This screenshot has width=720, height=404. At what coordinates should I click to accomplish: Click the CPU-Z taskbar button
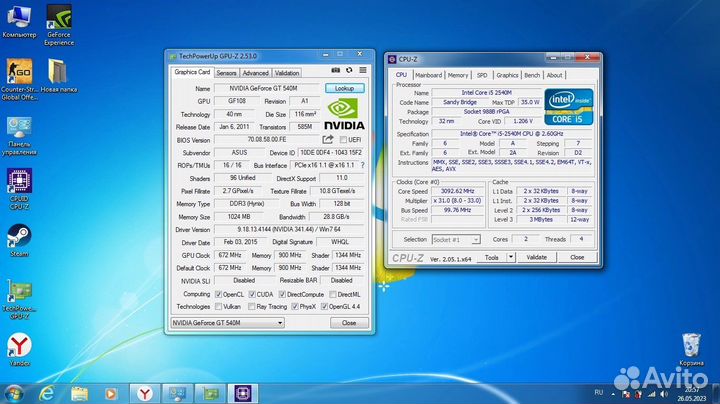pos(243,393)
